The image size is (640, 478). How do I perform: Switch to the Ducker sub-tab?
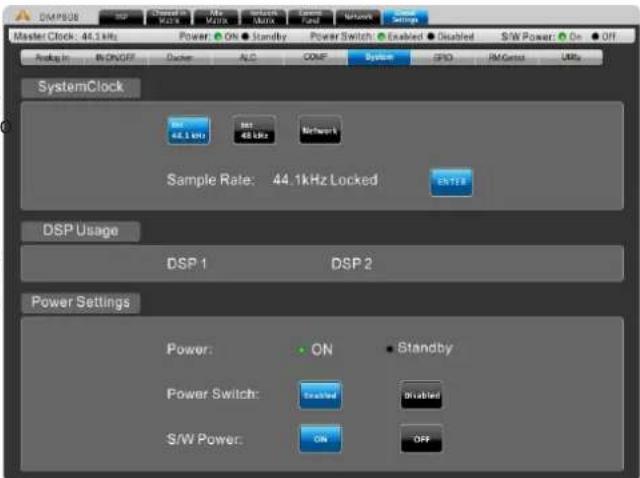tap(180, 58)
